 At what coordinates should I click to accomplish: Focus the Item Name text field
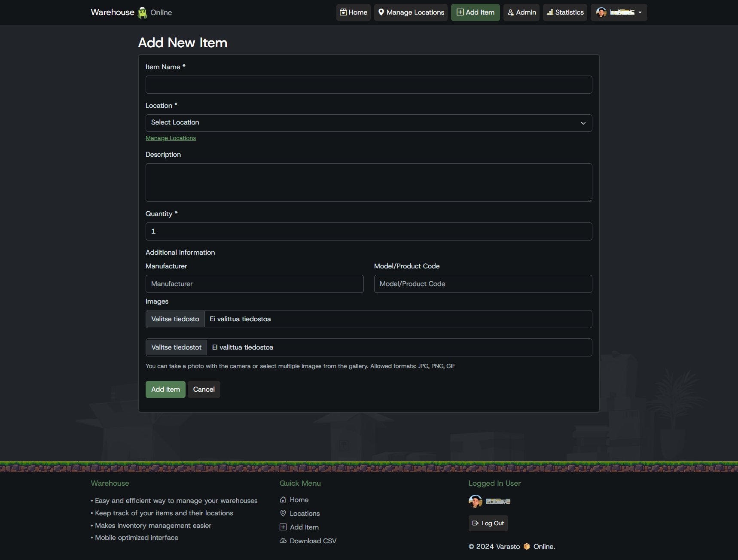click(369, 85)
